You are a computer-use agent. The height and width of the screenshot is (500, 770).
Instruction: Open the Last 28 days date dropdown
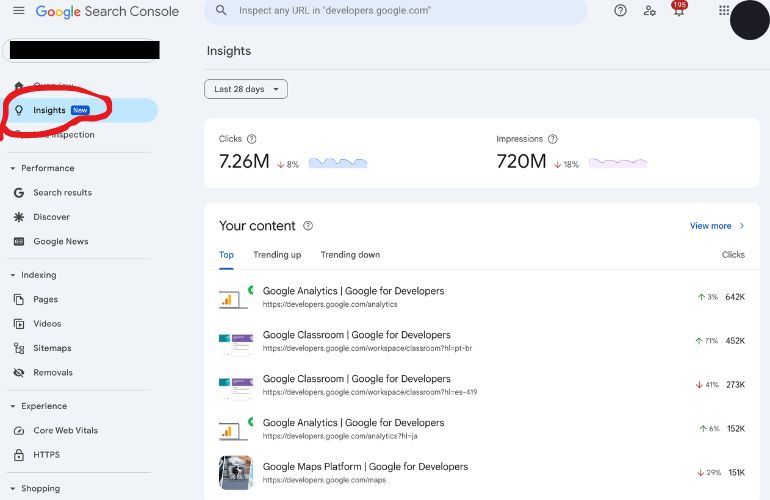tap(246, 89)
